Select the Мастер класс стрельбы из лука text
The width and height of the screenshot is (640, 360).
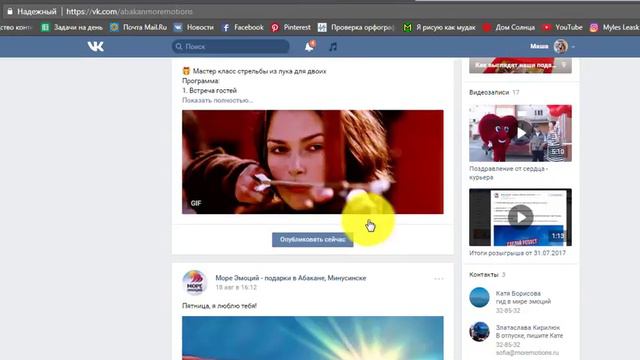(x=259, y=71)
